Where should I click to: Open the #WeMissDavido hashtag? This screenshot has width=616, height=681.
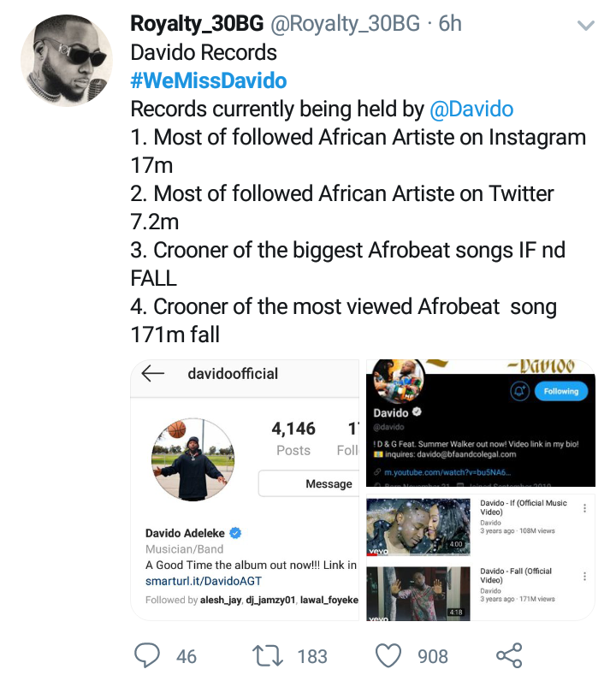tap(208, 81)
